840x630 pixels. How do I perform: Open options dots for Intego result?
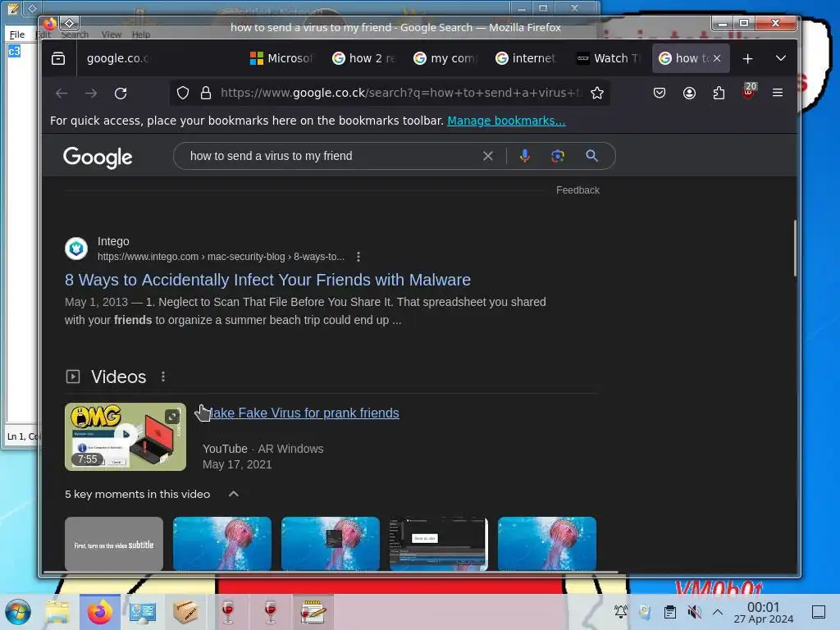click(358, 257)
